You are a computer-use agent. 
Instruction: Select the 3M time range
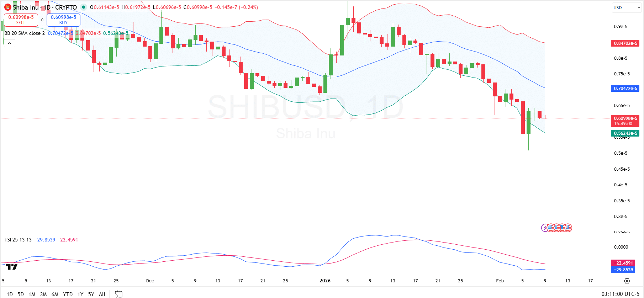pos(43,294)
